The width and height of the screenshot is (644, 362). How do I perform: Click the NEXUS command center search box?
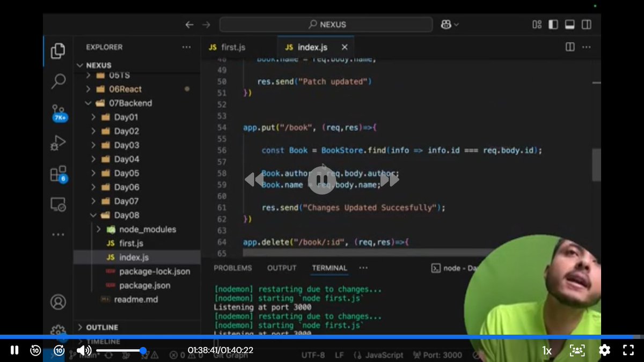pos(326,24)
